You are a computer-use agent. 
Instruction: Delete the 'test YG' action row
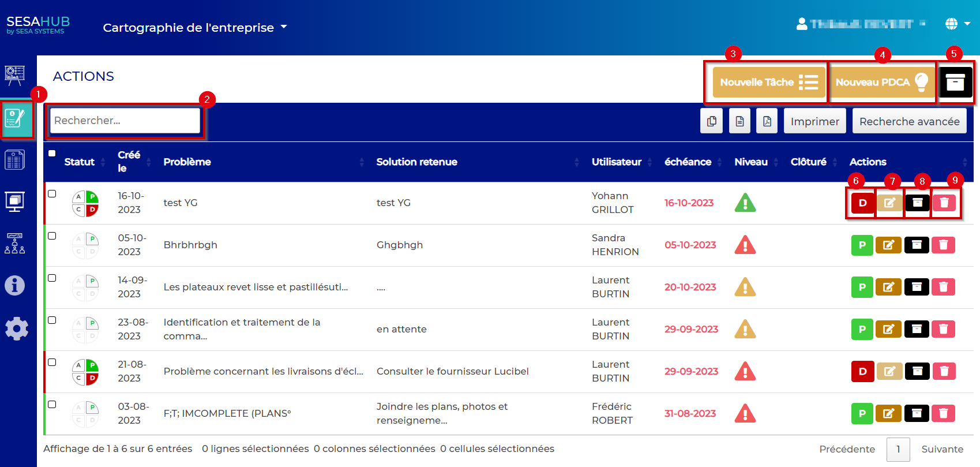[944, 203]
